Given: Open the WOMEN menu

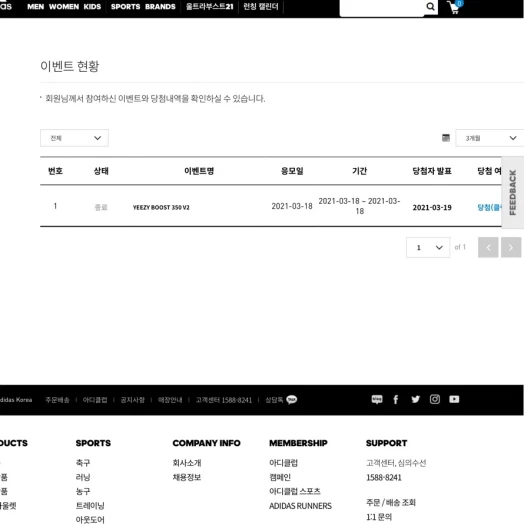Looking at the screenshot, I should tap(64, 7).
